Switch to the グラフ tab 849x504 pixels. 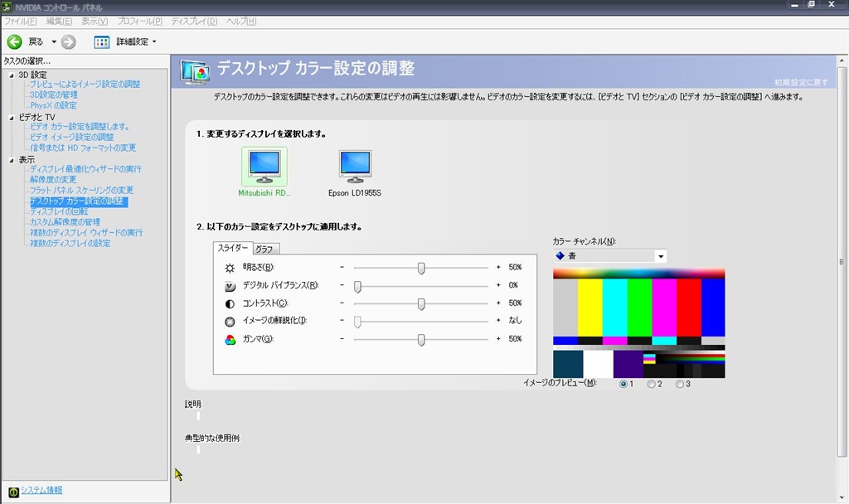pos(264,249)
